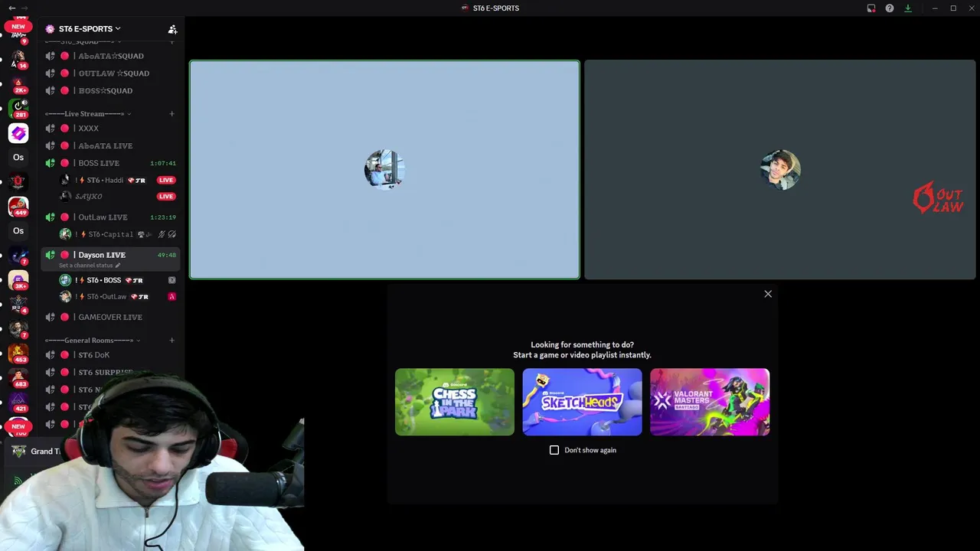Click the invite people icon beside server name
The height and width of the screenshot is (551, 980).
coord(172,29)
